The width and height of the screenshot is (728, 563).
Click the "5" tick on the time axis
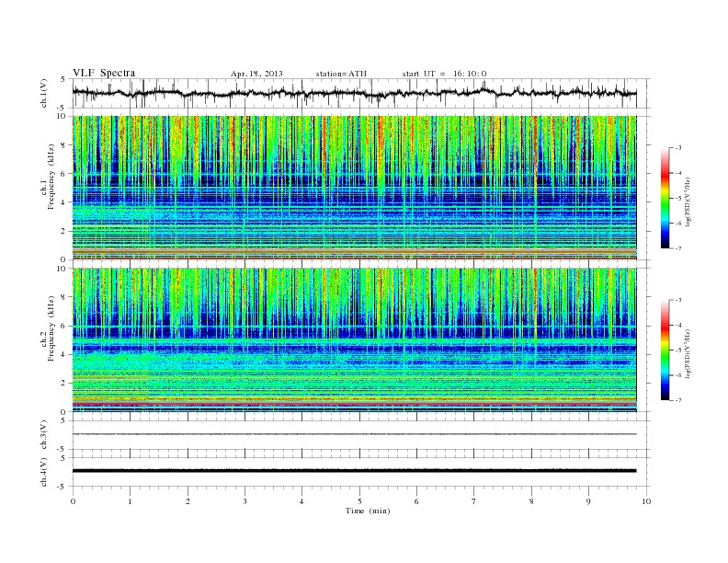point(359,501)
